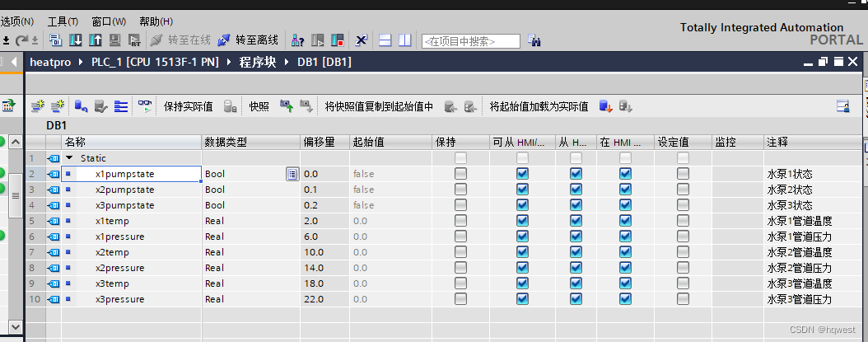Click the compile icon in main toolbar
Screen dimensions: 868x342
tap(56, 40)
